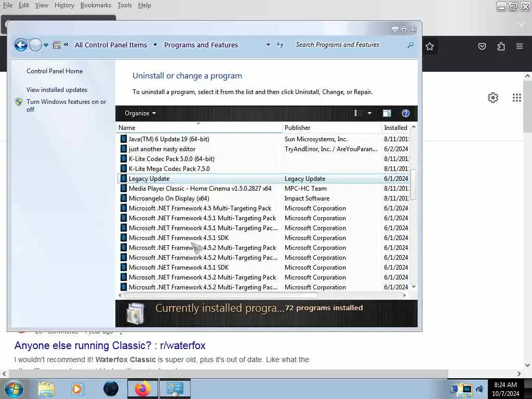Select Java(TM) 6 Update 19 (64-bit)
Screen dimensions: 532x399
coord(169,139)
